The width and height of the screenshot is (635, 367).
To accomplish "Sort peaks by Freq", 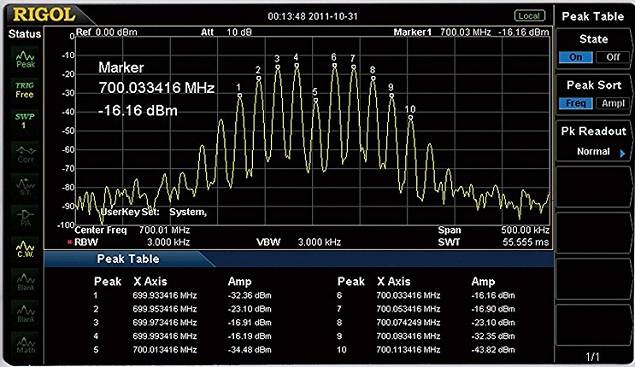I will (x=575, y=103).
